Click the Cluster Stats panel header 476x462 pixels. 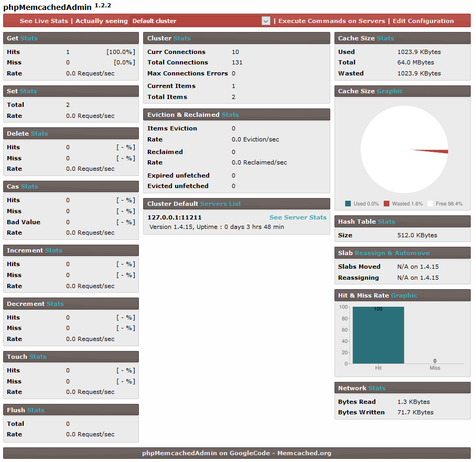click(x=236, y=38)
